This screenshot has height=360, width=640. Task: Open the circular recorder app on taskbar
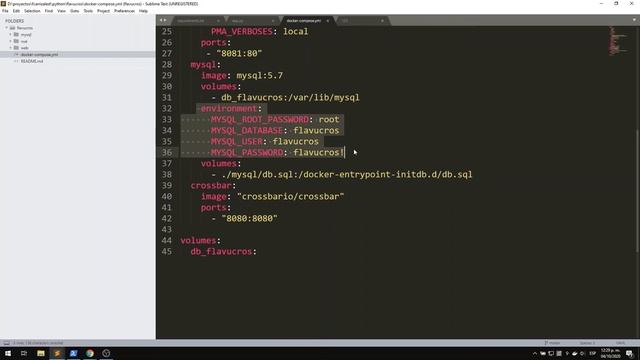tap(106, 353)
